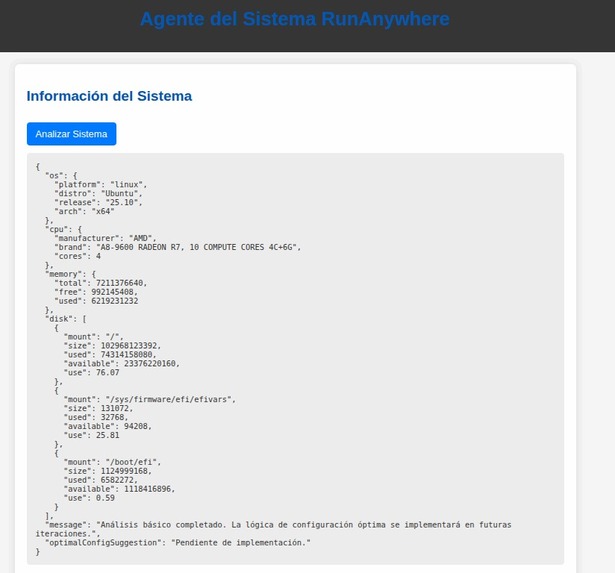Click the "mount": "/" line
615x573 pixels.
(94, 337)
